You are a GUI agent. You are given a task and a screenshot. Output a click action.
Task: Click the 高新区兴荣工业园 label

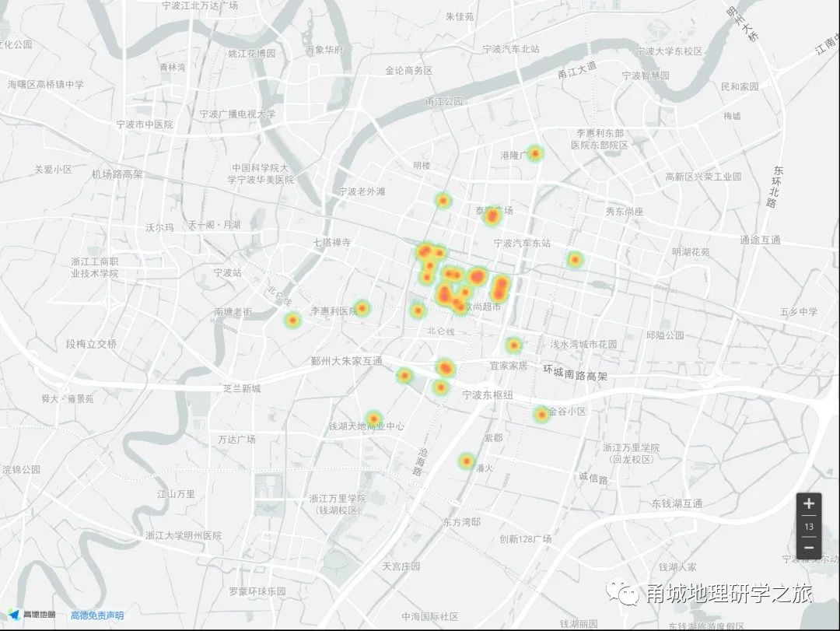click(703, 177)
